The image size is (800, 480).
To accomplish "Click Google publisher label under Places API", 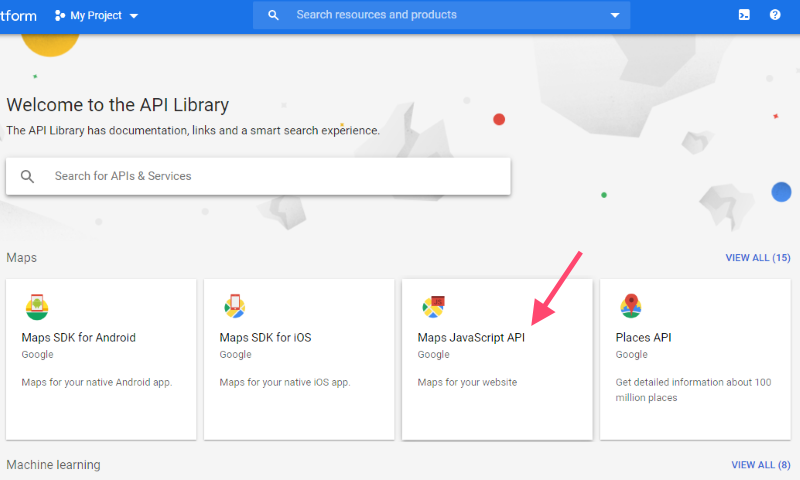I will pos(631,355).
